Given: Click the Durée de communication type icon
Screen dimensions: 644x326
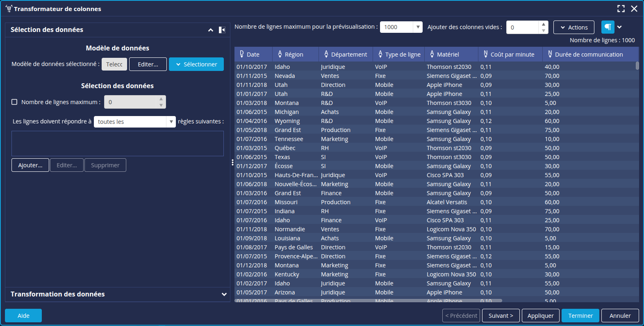Looking at the screenshot, I should tap(550, 54).
